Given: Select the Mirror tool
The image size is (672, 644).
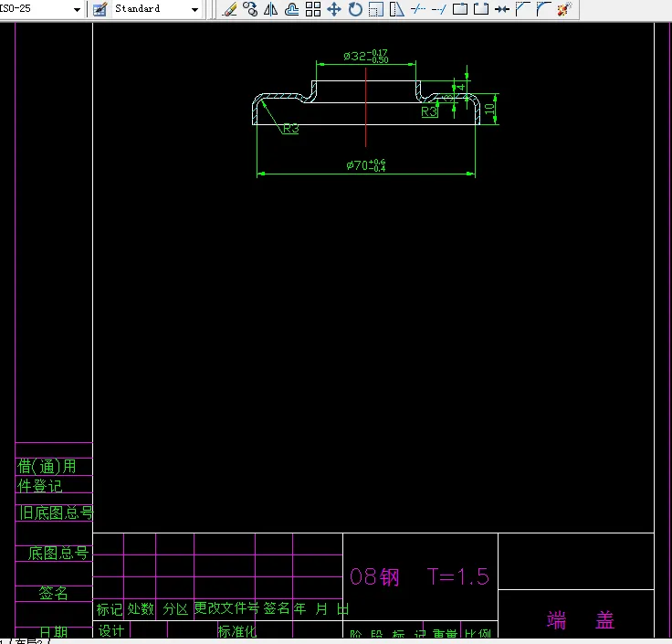Looking at the screenshot, I should [271, 9].
